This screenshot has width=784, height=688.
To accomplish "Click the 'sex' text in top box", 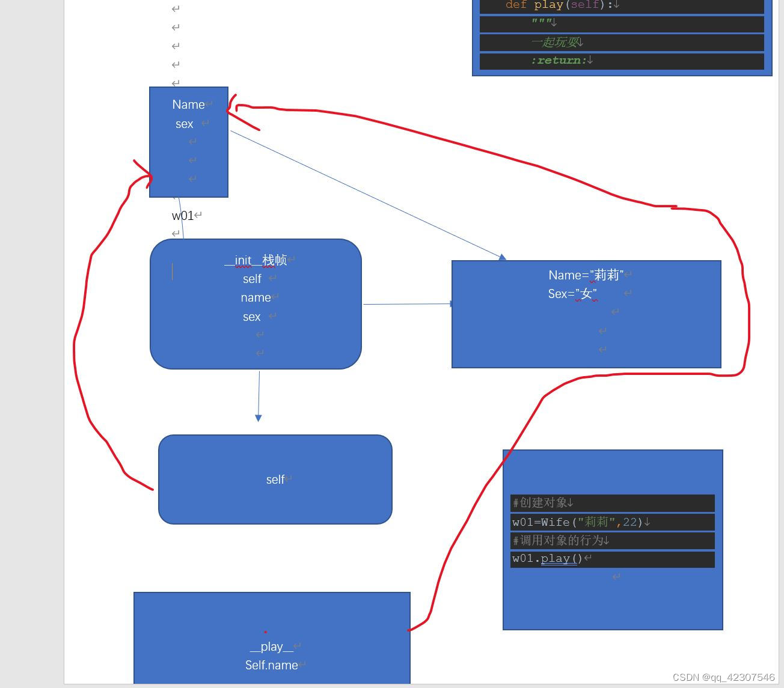I will click(184, 124).
